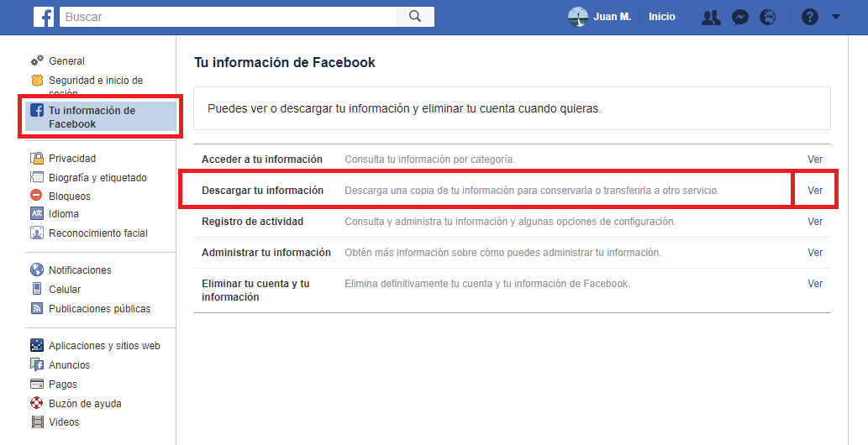Click the Bloqueos red icon

point(36,195)
